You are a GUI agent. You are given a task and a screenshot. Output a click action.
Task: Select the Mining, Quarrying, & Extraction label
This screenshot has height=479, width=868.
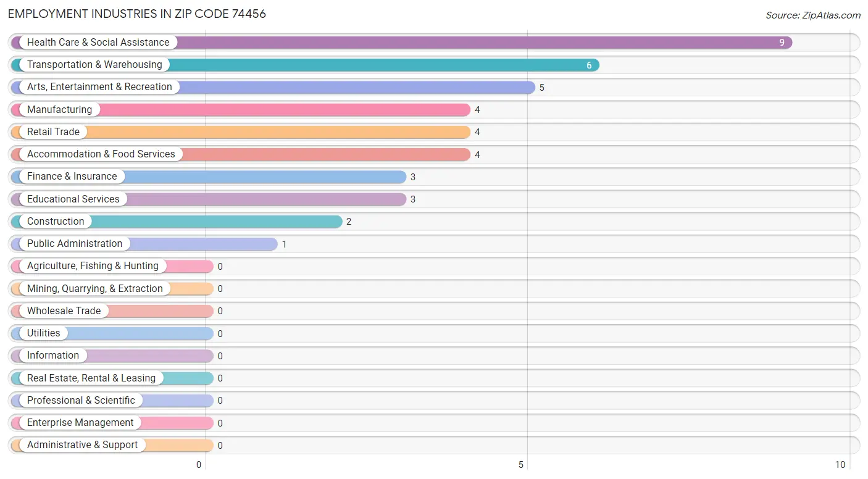[95, 288]
